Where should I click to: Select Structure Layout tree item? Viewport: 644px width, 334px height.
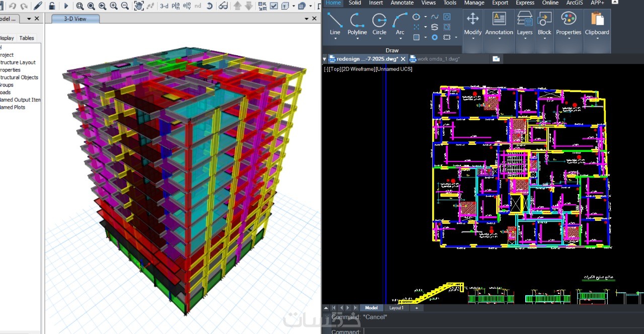[17, 62]
